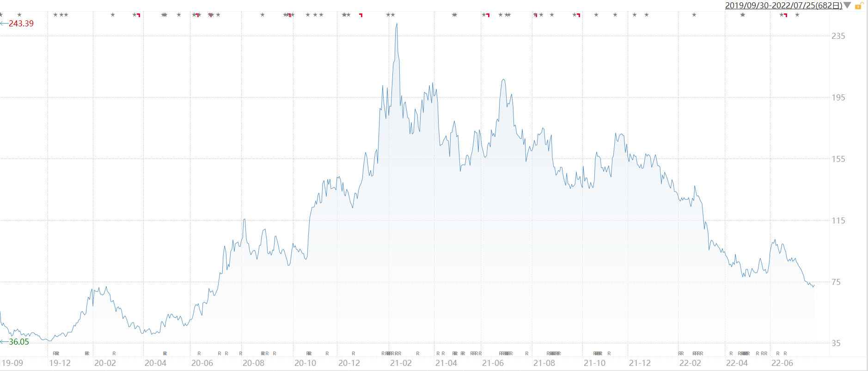Toggle the orange lock icon for date range
This screenshot has height=371, width=868.
click(860, 6)
